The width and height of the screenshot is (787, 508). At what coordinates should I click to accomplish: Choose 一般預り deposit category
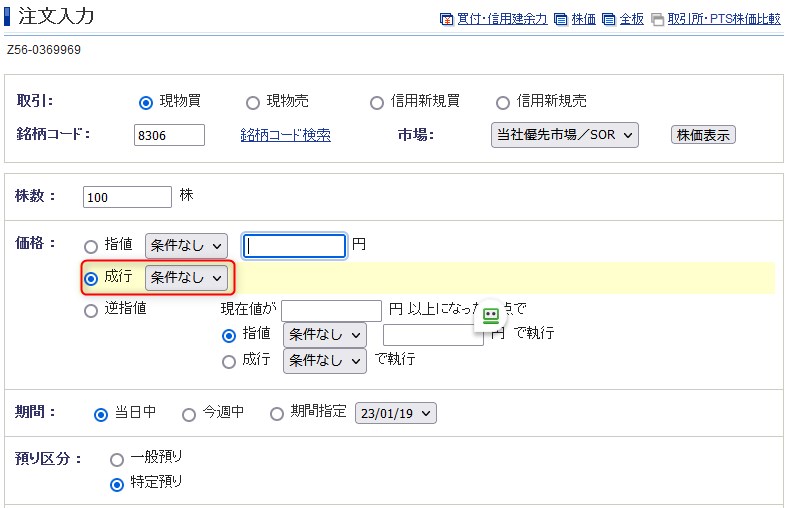[117, 459]
